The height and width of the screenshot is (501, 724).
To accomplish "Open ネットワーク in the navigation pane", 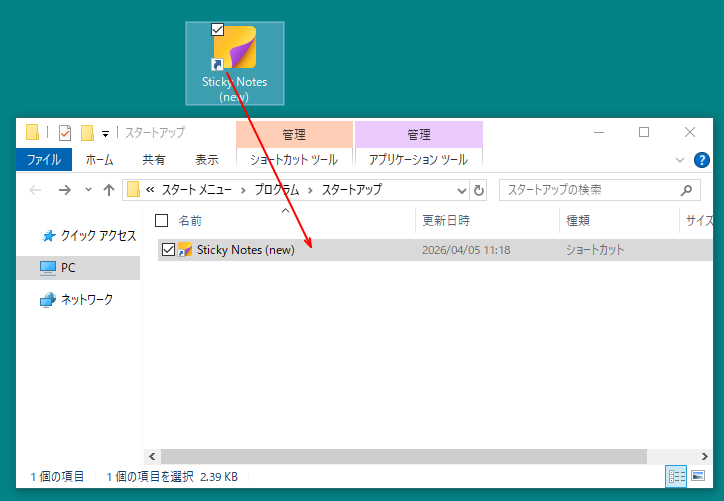I will (87, 300).
